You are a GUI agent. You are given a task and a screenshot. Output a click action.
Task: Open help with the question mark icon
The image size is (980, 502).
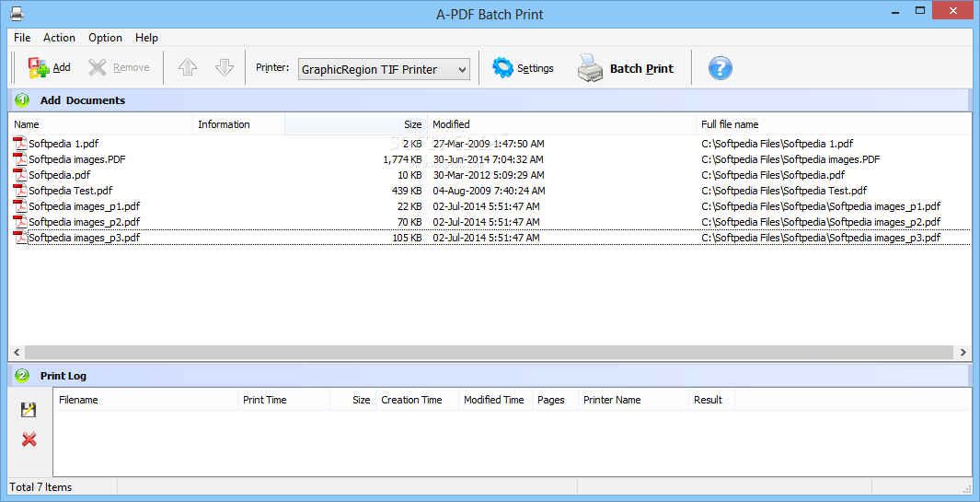720,68
